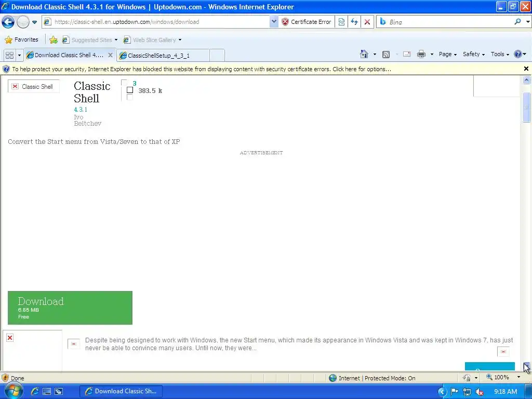Open Suggested Sites on the favorites bar

tap(90, 40)
